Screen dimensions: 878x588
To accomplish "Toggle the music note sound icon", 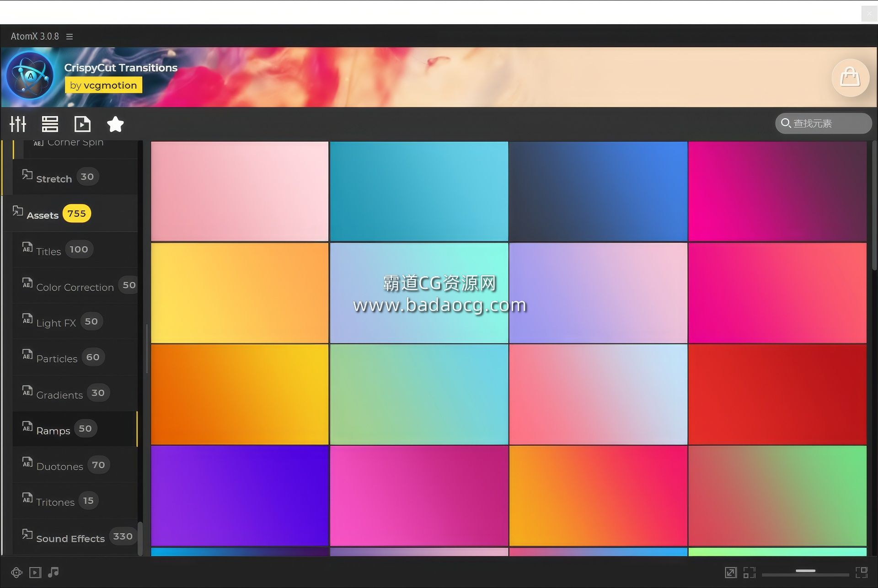I will pos(54,572).
